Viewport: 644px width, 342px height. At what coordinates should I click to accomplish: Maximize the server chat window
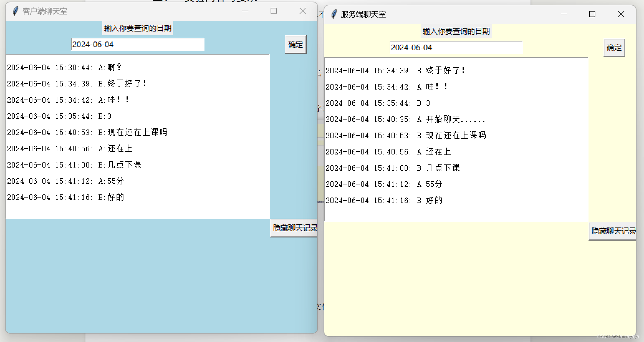tap(592, 14)
